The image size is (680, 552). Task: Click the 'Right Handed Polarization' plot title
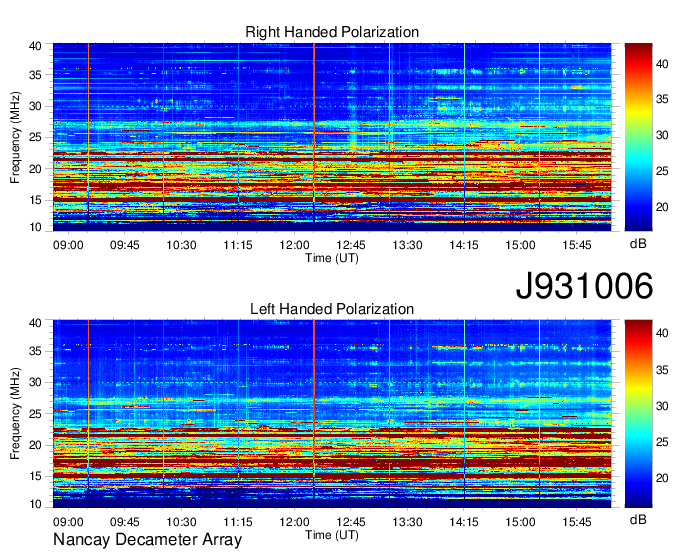(x=332, y=32)
